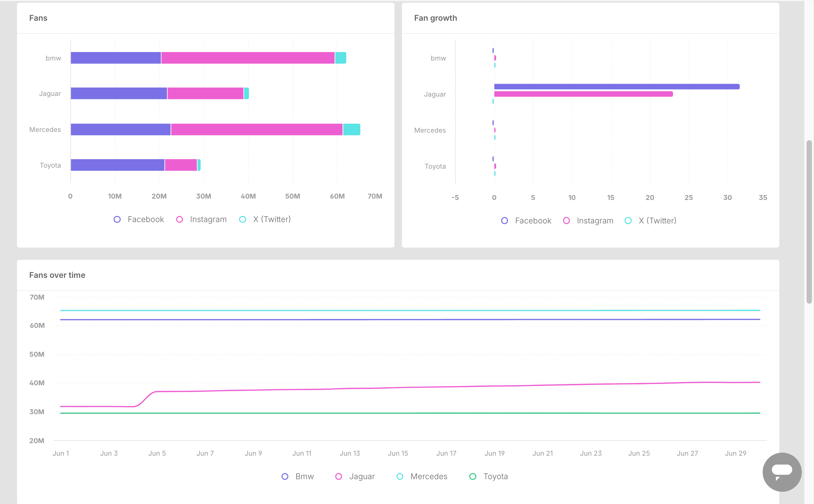Click 'Toyota' label in Fan growth chart
814x504 pixels.
(435, 166)
